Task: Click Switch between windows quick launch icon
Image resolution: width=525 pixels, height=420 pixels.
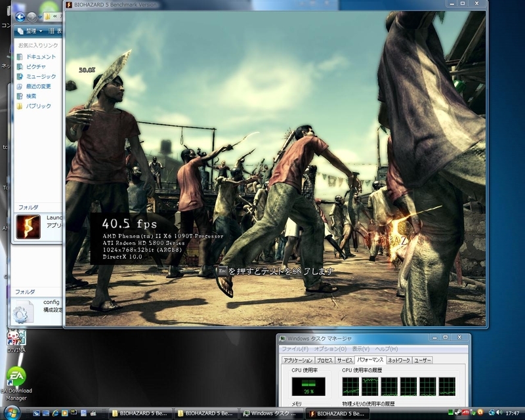Action: 46,413
